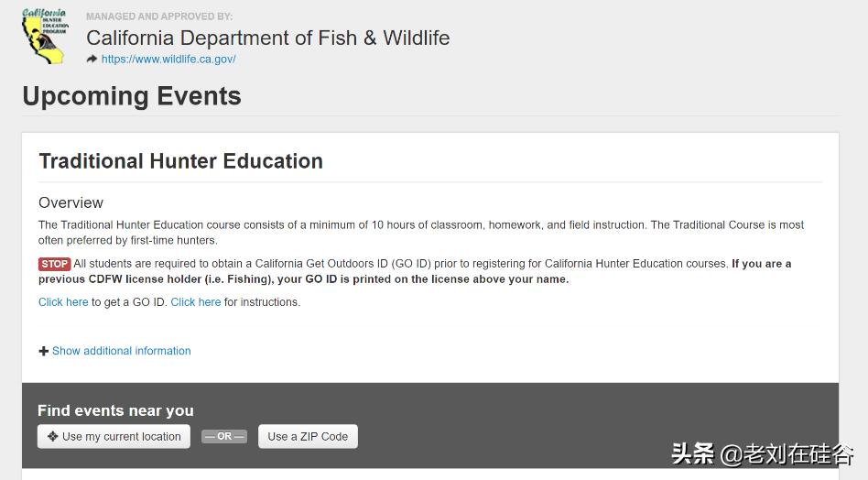Image resolution: width=868 pixels, height=480 pixels.
Task: Click the California Hunter Education Program logo
Action: [x=44, y=37]
